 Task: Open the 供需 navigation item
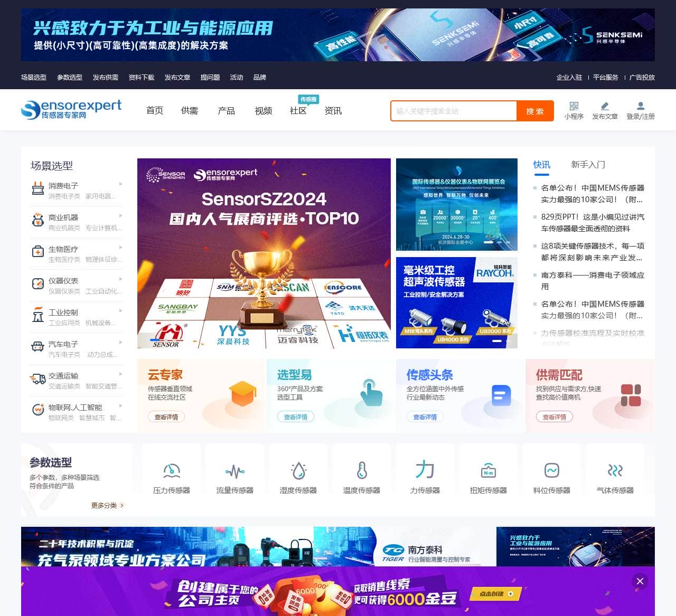point(190,111)
